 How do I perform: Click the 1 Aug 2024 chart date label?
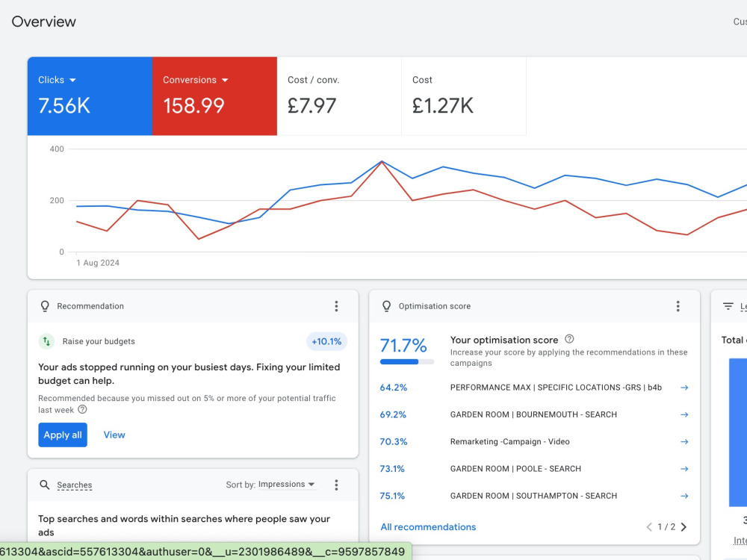[98, 263]
